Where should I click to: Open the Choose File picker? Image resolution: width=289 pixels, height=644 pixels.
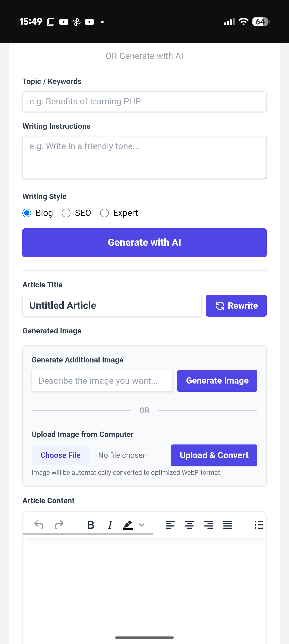[60, 455]
